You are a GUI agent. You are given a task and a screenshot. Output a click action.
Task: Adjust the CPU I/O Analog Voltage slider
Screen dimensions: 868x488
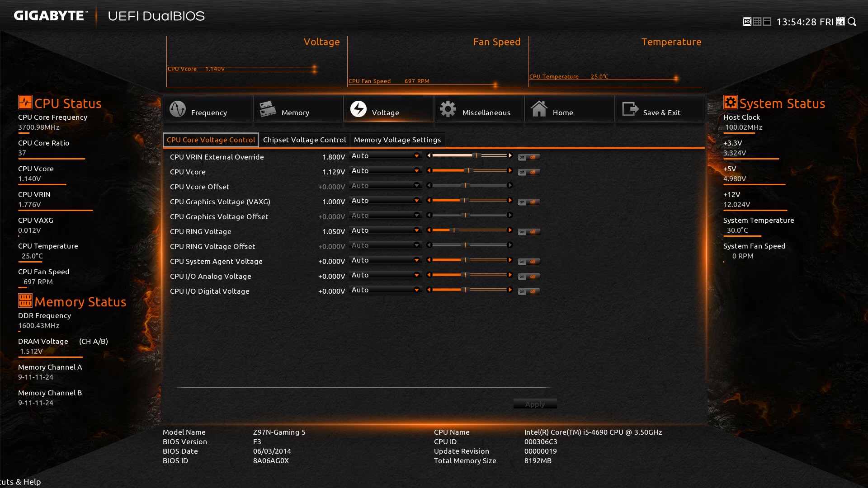pos(469,275)
